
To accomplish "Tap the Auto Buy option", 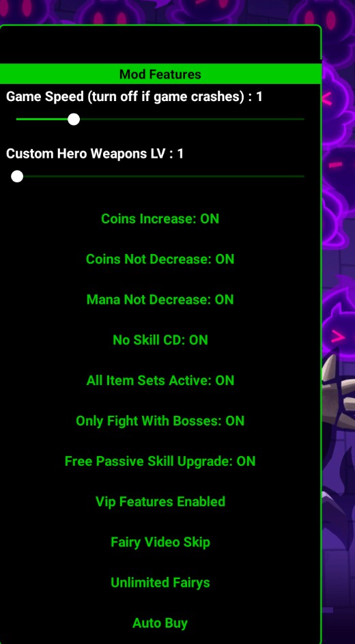I will coord(160,623).
